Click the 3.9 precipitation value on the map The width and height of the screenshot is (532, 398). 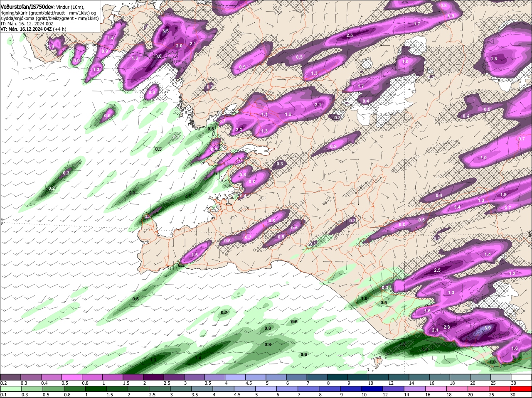coord(488,328)
